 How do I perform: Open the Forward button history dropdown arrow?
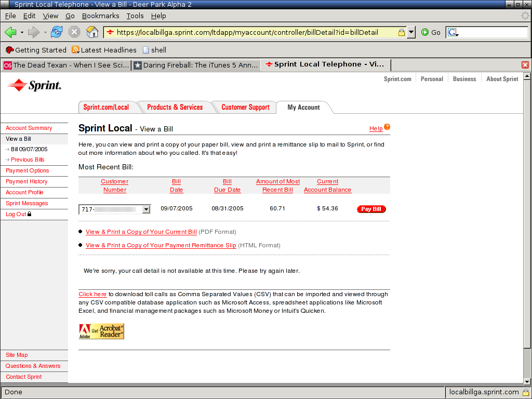click(x=45, y=33)
